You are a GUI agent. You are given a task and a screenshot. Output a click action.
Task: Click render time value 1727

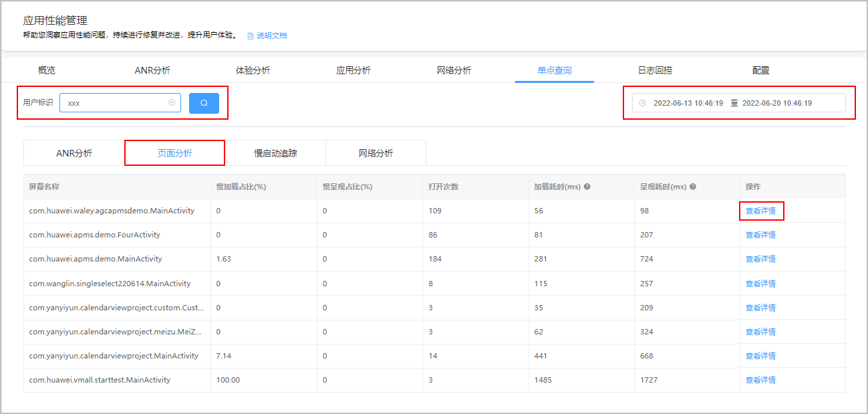point(649,380)
